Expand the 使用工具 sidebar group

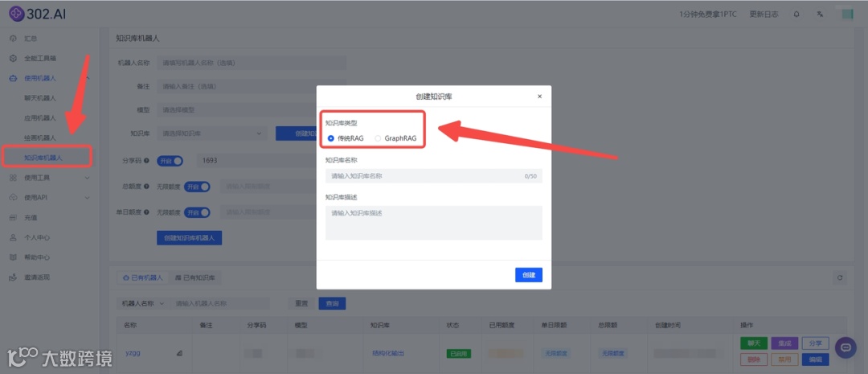pyautogui.click(x=50, y=178)
